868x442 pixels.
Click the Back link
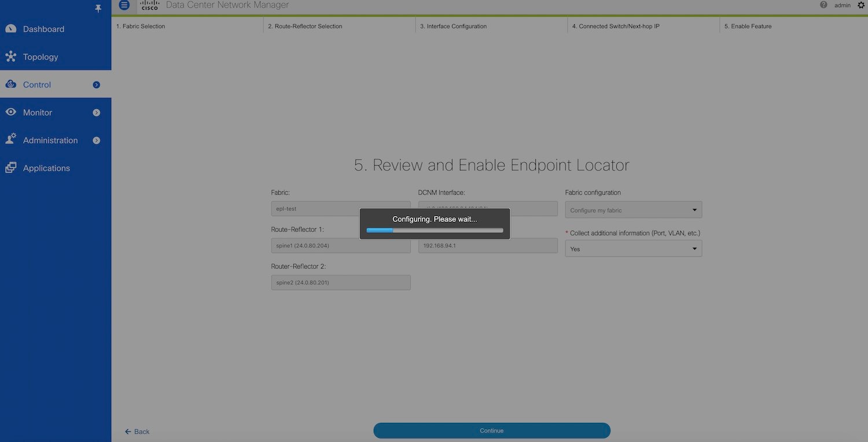coord(137,432)
